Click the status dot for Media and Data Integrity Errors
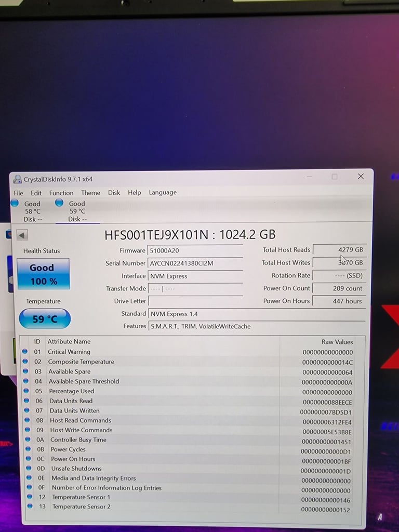The image size is (399, 532). tap(29, 478)
